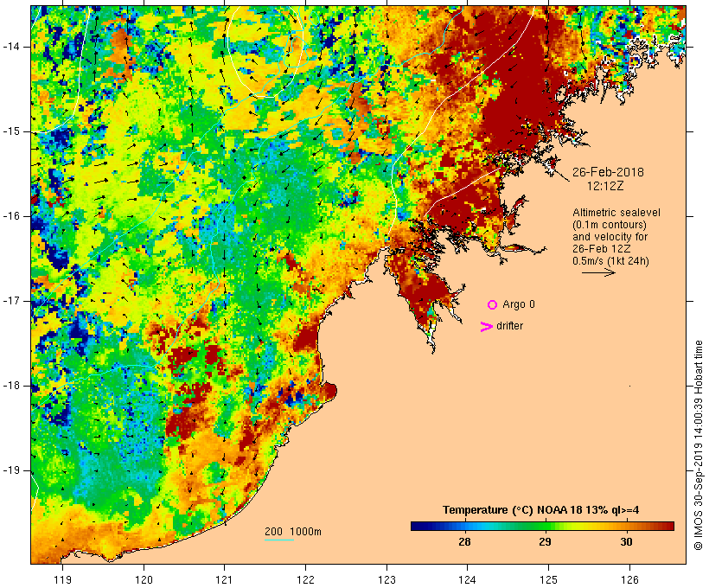Screen dimensions: 709x588
Task: Click the IMOS copyright timestamp text
Action: click(698, 445)
